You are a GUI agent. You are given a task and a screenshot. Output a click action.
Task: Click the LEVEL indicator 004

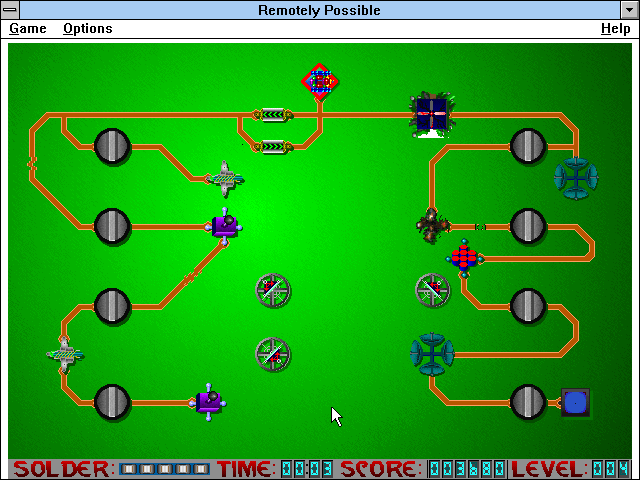pos(611,469)
